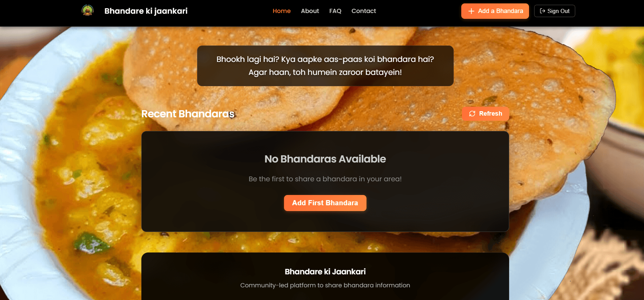
Task: Open the Contact page
Action: [364, 11]
